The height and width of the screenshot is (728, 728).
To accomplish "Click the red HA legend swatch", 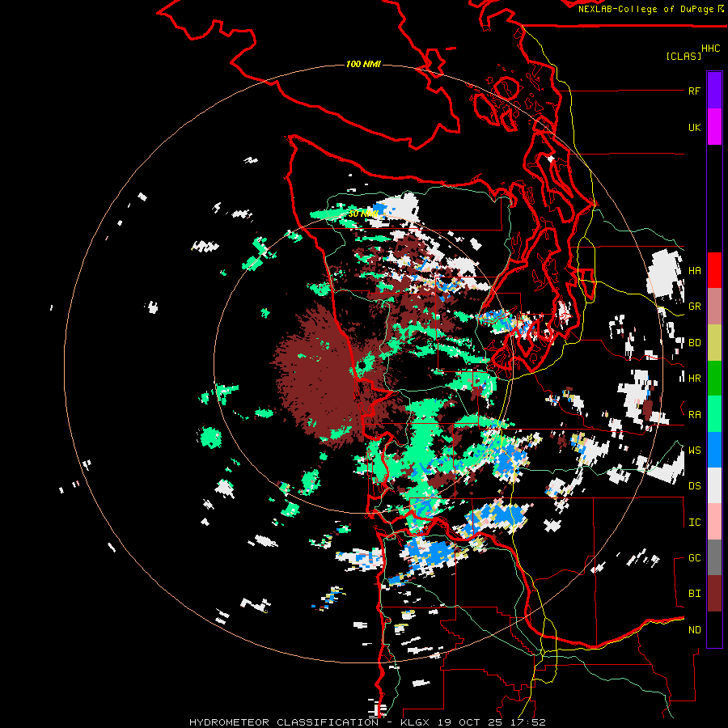I will click(x=714, y=270).
